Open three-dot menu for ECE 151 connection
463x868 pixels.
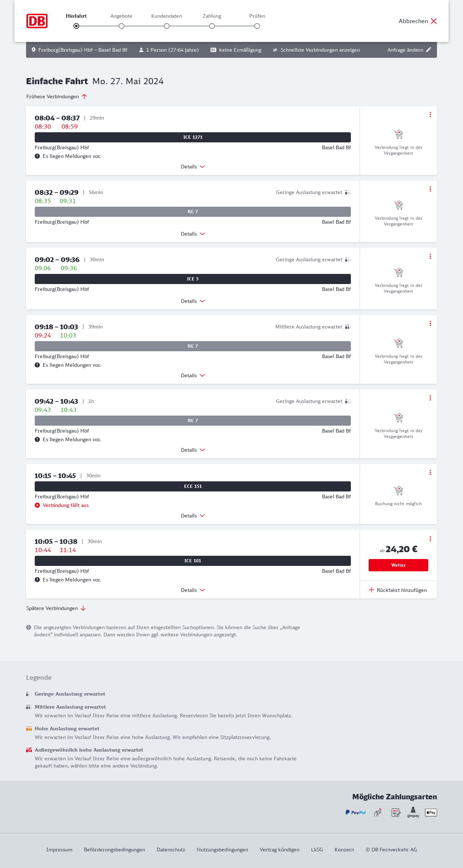[x=430, y=472]
